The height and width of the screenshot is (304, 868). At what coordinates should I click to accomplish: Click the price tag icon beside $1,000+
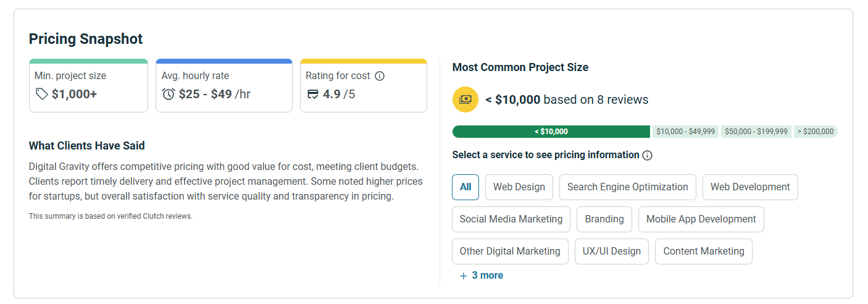point(41,94)
